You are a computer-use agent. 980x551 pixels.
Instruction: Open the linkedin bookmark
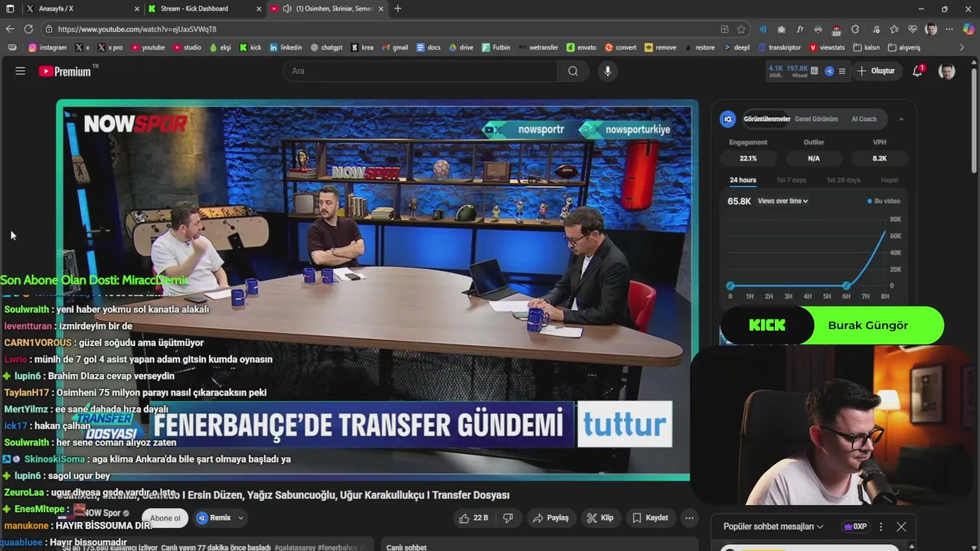pos(286,47)
